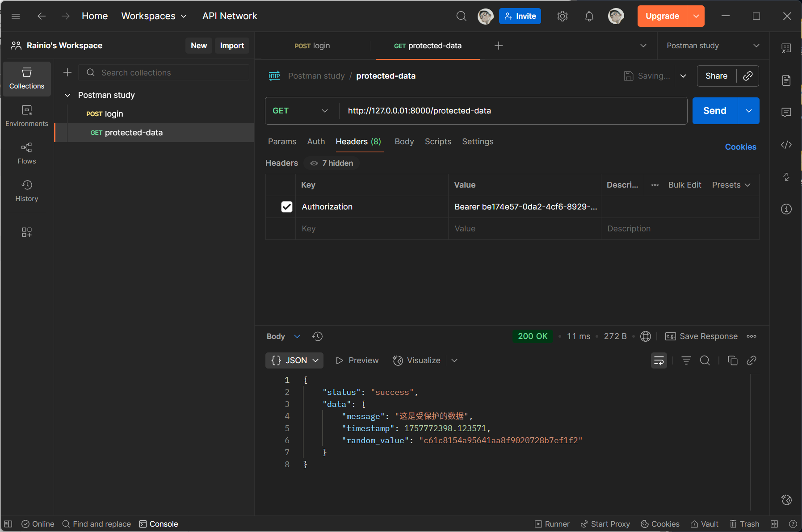Image resolution: width=802 pixels, height=532 pixels.
Task: Open Postbot icon at bottom right
Action: click(786, 500)
